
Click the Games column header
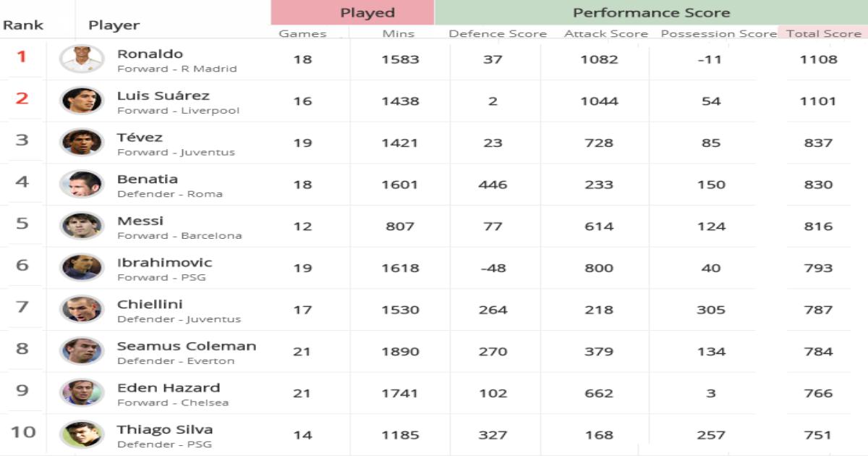tap(302, 33)
